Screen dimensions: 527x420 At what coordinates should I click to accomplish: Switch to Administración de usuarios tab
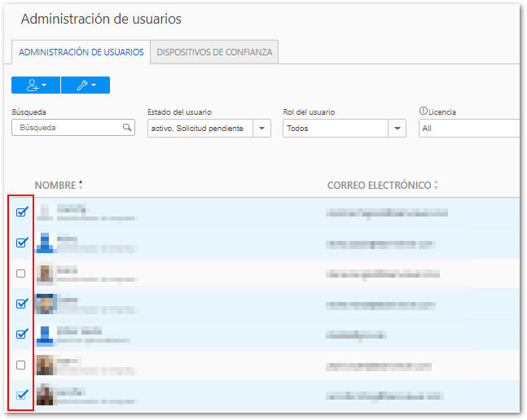(x=81, y=52)
